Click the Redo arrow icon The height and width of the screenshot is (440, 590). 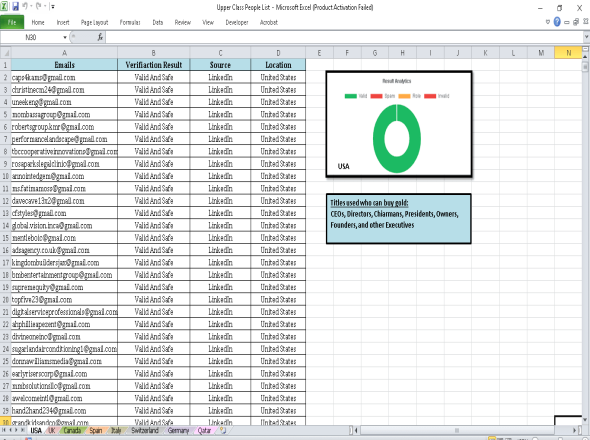[38, 6]
